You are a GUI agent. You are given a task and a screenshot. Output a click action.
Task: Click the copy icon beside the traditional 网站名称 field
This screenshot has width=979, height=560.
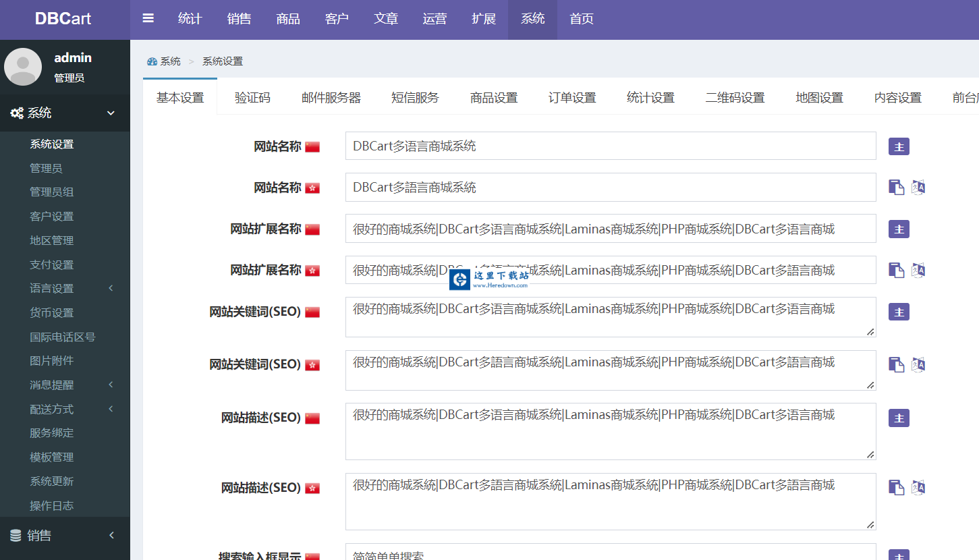pyautogui.click(x=896, y=188)
